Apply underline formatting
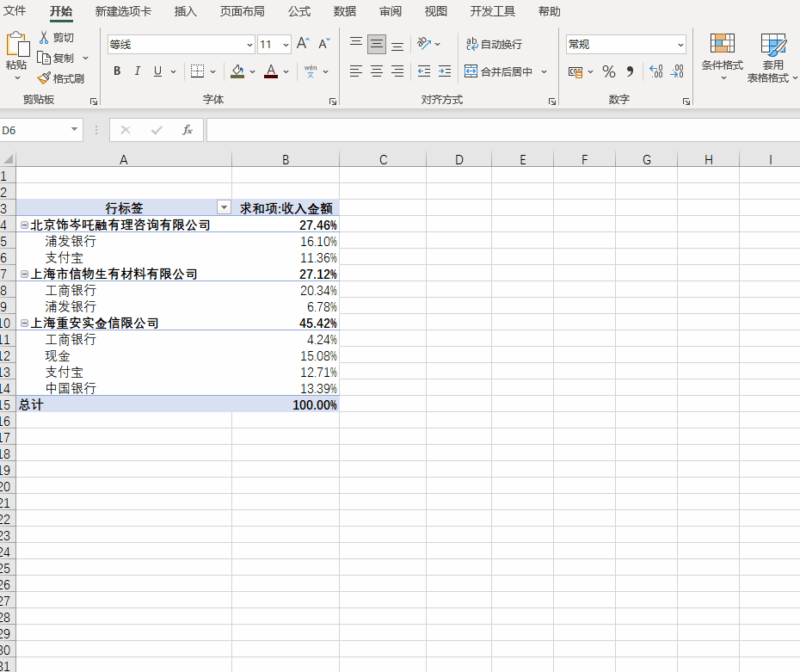Screen dimensions: 800x672 pyautogui.click(x=157, y=71)
